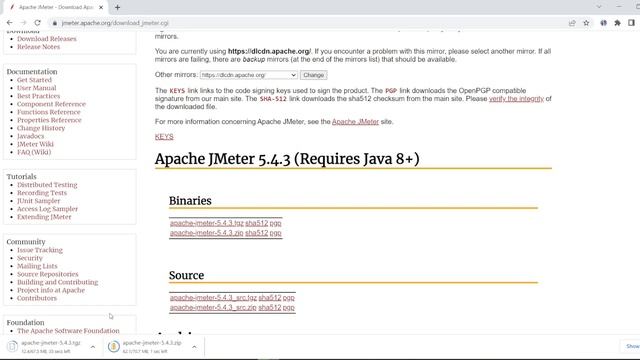Go forward in browser history
This screenshot has height=360, width=640.
click(x=23, y=23)
